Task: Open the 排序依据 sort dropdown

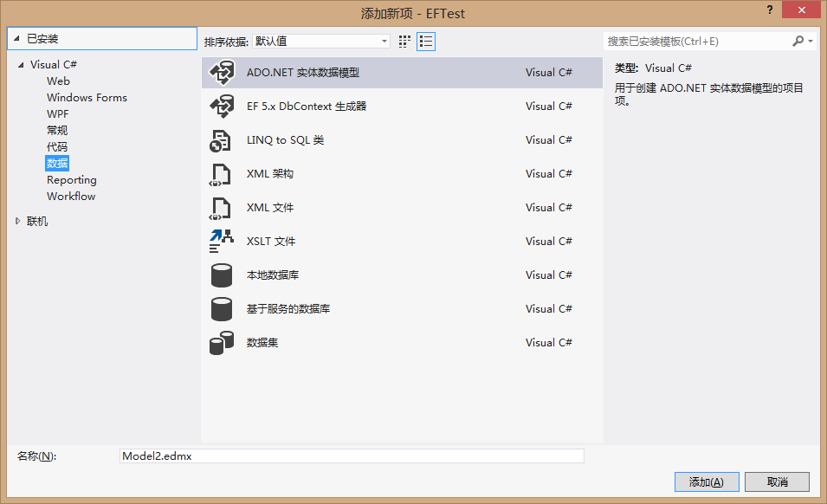Action: coord(320,41)
